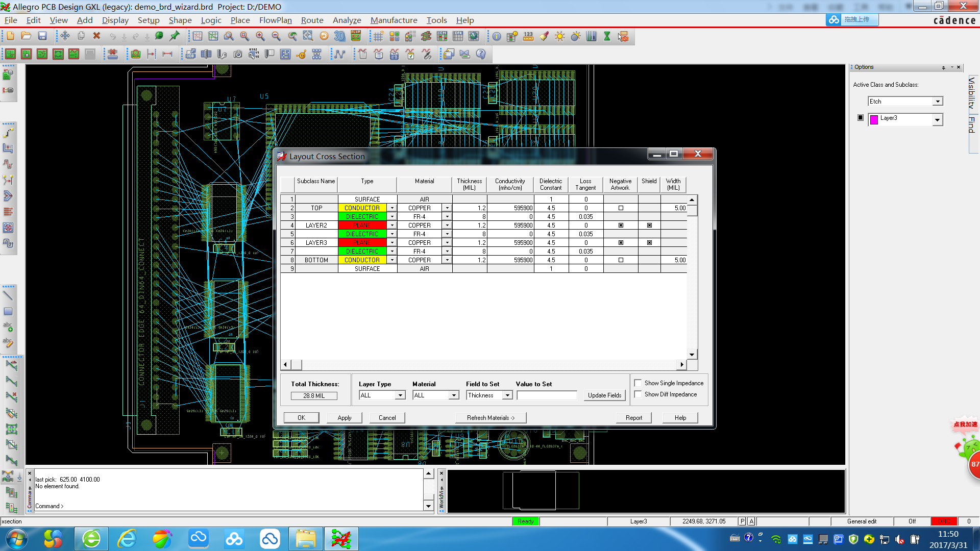Click the magenta Layer3 color swatch
This screenshot has height=551, width=980.
click(874, 119)
